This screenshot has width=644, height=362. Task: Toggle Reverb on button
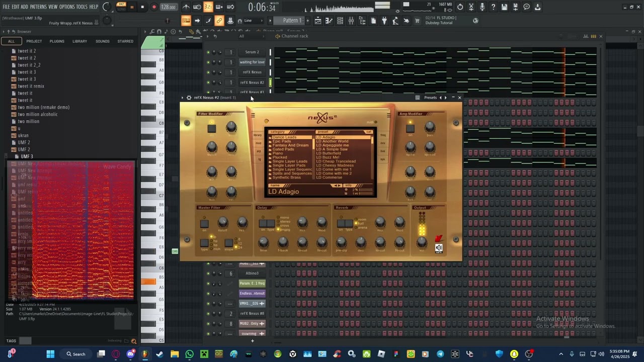click(x=341, y=223)
